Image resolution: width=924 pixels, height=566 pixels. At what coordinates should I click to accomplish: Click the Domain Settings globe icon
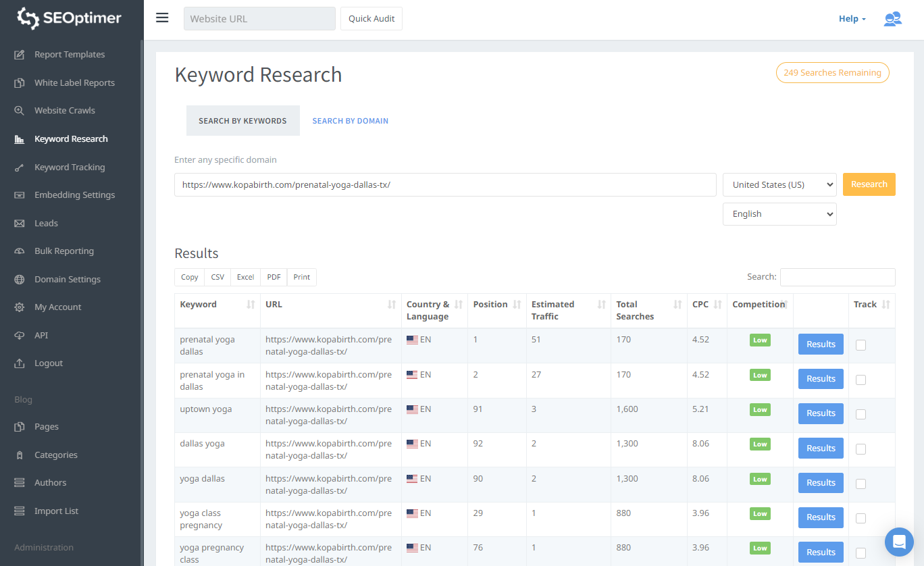[20, 280]
